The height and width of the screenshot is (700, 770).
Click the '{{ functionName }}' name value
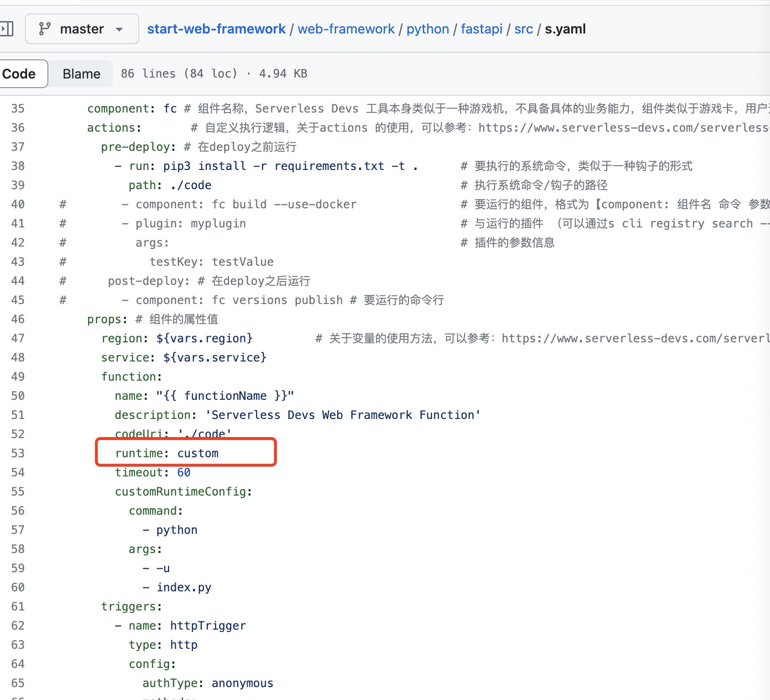(x=225, y=396)
